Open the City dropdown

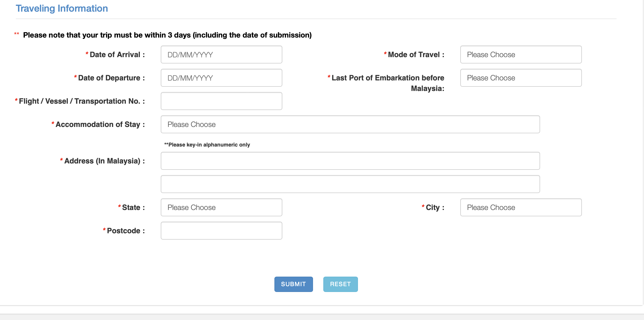point(521,207)
